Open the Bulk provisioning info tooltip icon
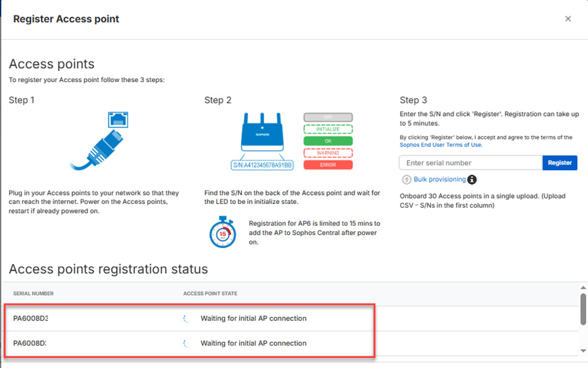The width and height of the screenshot is (588, 368). pos(472,180)
